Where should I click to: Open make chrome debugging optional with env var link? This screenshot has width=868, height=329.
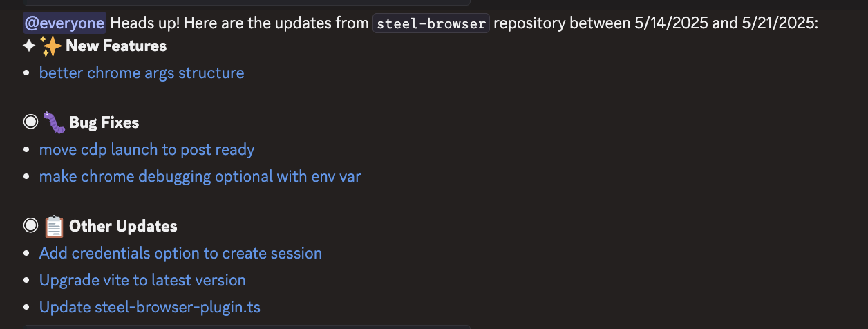(x=200, y=176)
